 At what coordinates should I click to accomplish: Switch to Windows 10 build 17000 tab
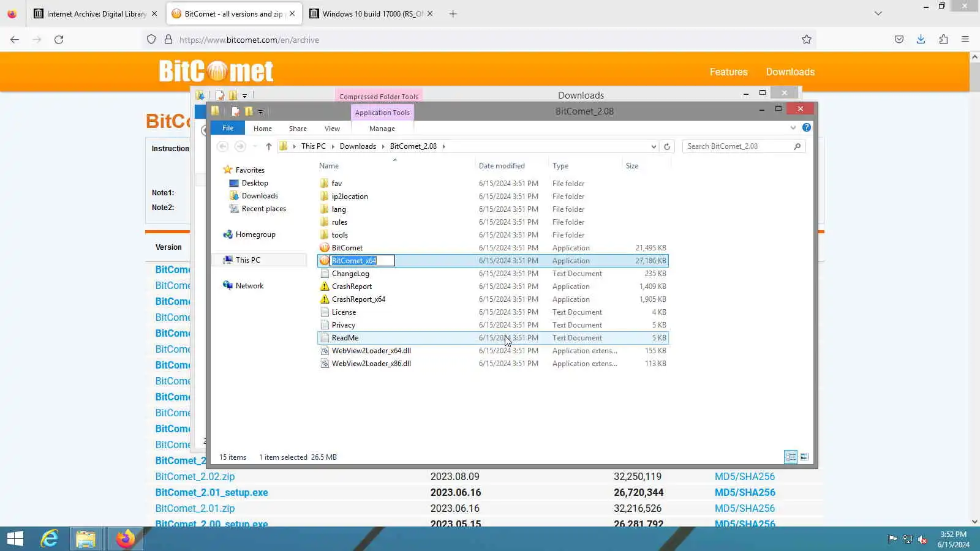pyautogui.click(x=372, y=13)
